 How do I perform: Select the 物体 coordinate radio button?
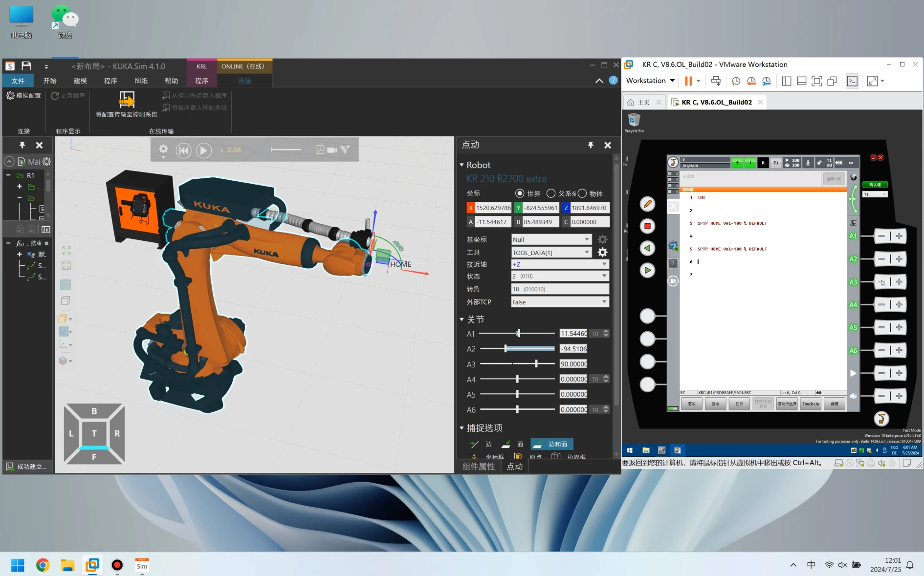pyautogui.click(x=582, y=193)
